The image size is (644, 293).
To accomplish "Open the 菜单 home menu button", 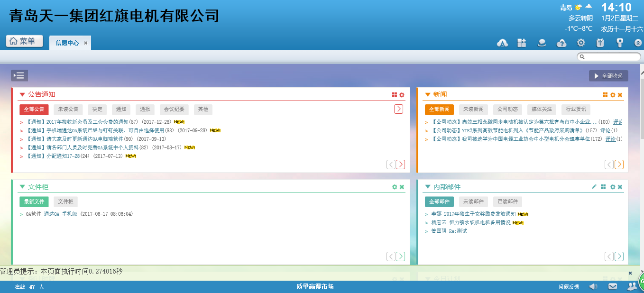I will click(x=24, y=41).
